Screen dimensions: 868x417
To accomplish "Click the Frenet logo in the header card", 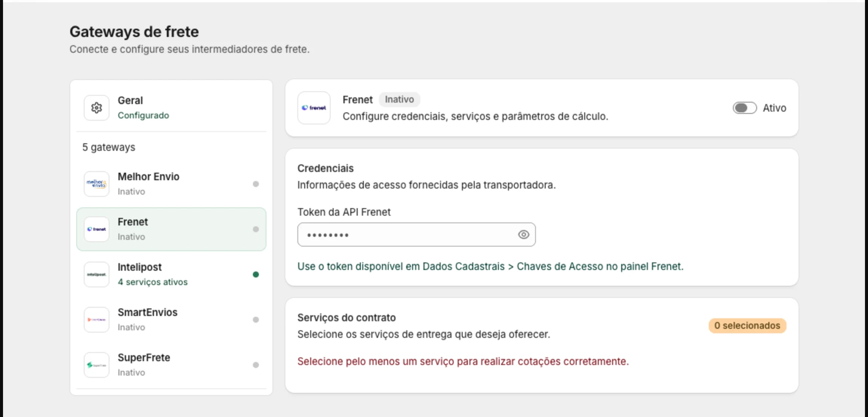I will 314,108.
